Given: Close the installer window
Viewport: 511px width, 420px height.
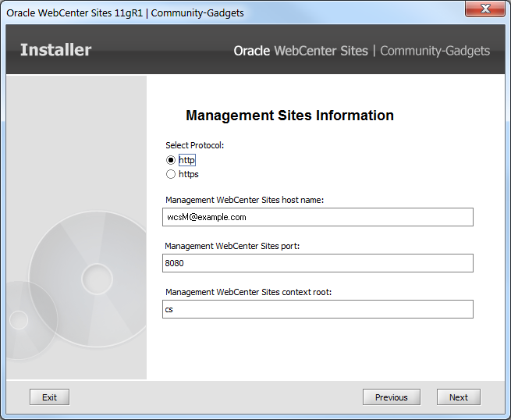Looking at the screenshot, I should coord(485,9).
